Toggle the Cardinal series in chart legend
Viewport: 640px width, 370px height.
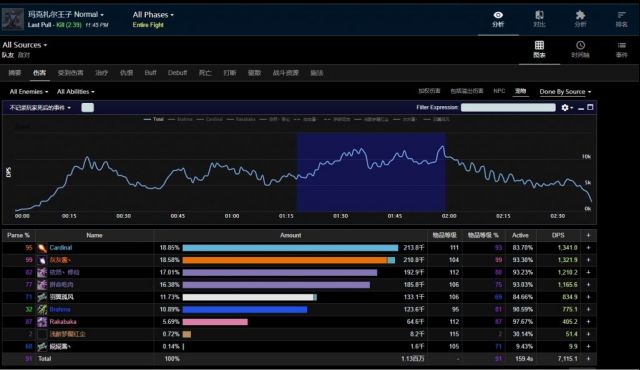point(209,120)
